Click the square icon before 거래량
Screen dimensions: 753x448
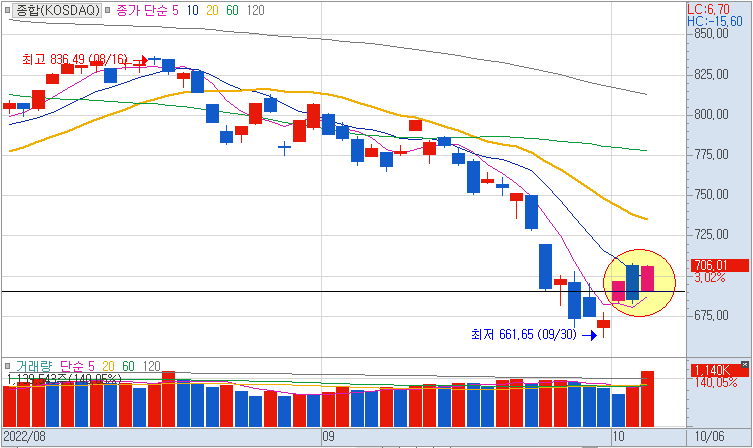(7, 366)
